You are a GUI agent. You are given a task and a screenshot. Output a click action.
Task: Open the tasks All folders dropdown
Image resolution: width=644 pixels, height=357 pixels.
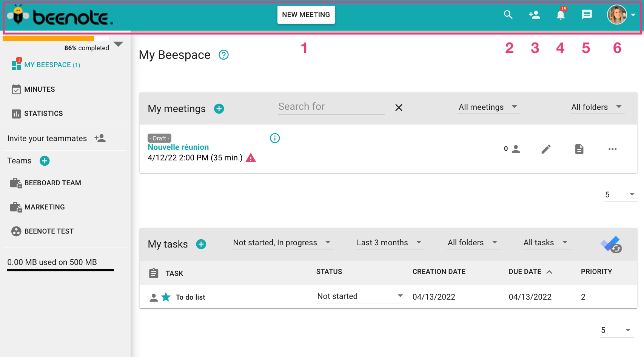pyautogui.click(x=473, y=243)
